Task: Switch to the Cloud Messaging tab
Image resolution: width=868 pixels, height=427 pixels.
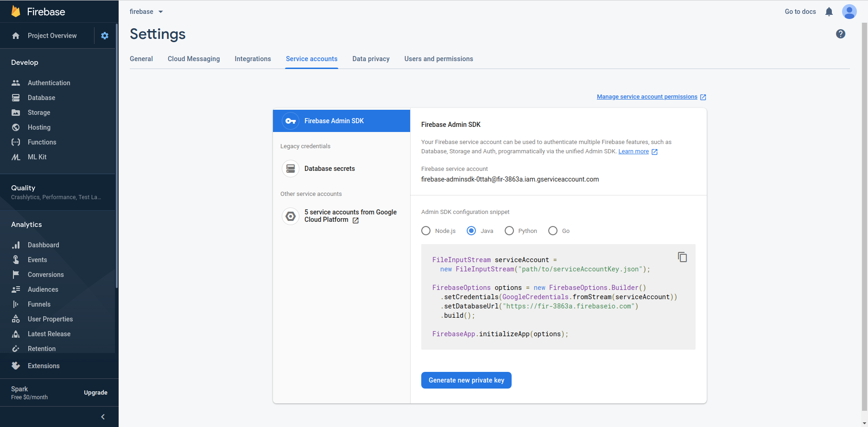Action: tap(194, 59)
